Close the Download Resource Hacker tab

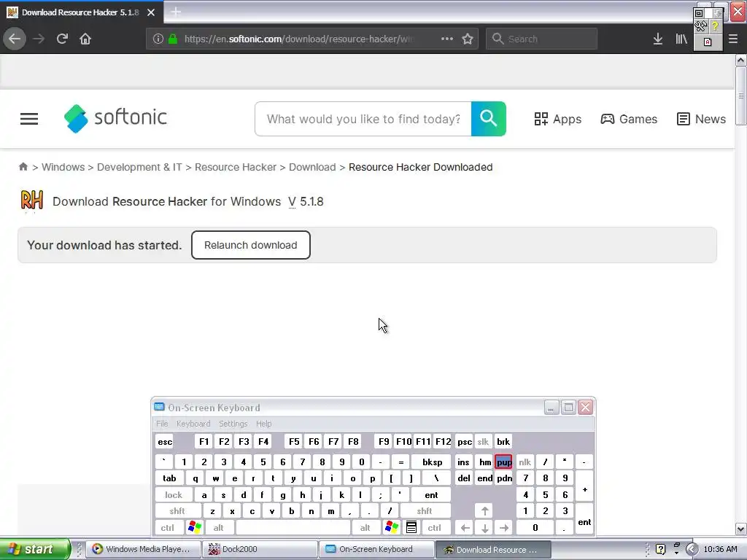point(151,12)
